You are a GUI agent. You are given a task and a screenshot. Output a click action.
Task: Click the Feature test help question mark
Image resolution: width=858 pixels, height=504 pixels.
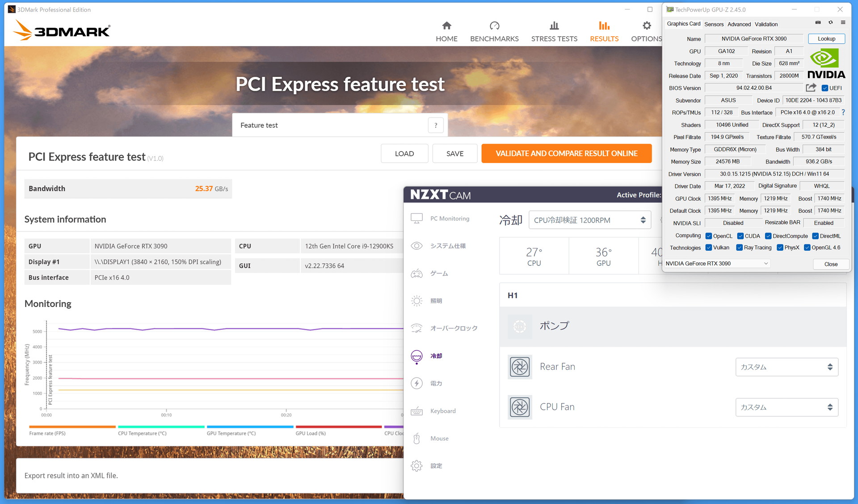[436, 126]
